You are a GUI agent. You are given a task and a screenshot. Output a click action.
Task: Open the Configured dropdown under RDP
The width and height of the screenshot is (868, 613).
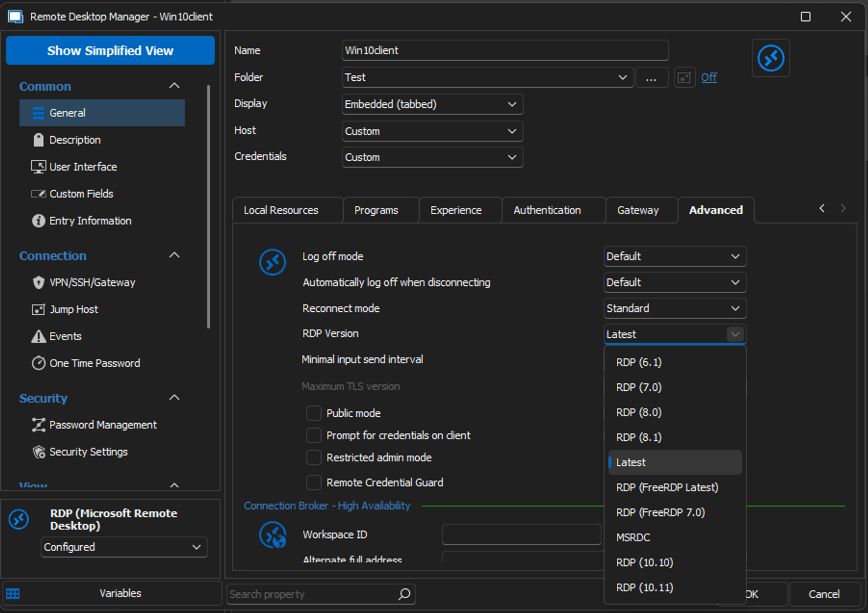124,547
